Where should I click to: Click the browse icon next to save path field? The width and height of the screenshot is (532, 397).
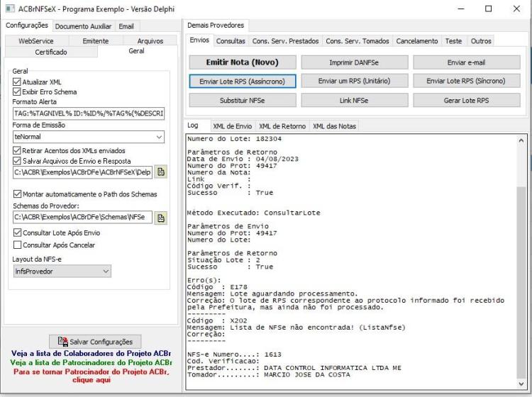point(161,172)
